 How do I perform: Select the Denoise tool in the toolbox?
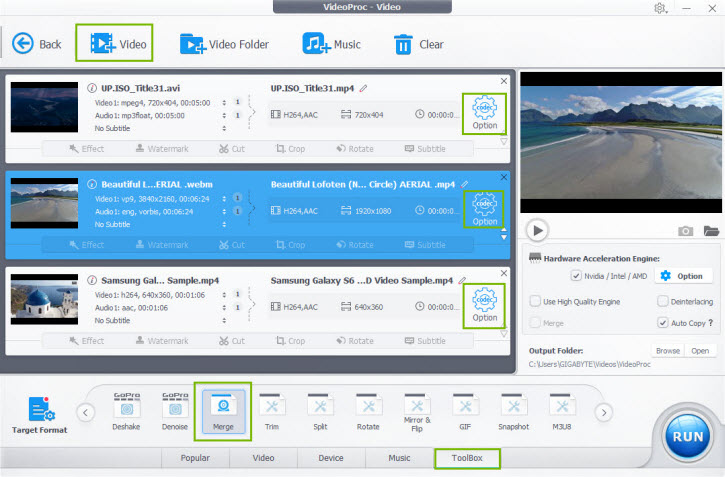175,411
